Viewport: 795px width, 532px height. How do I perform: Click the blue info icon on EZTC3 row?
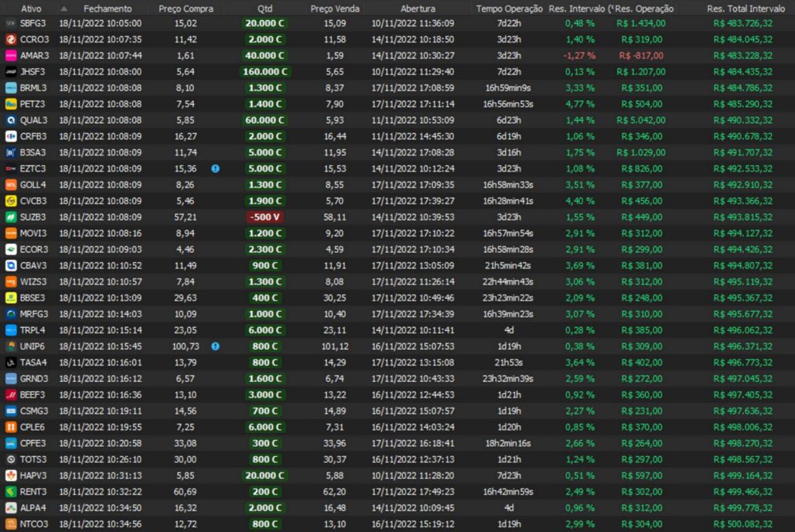click(x=216, y=169)
